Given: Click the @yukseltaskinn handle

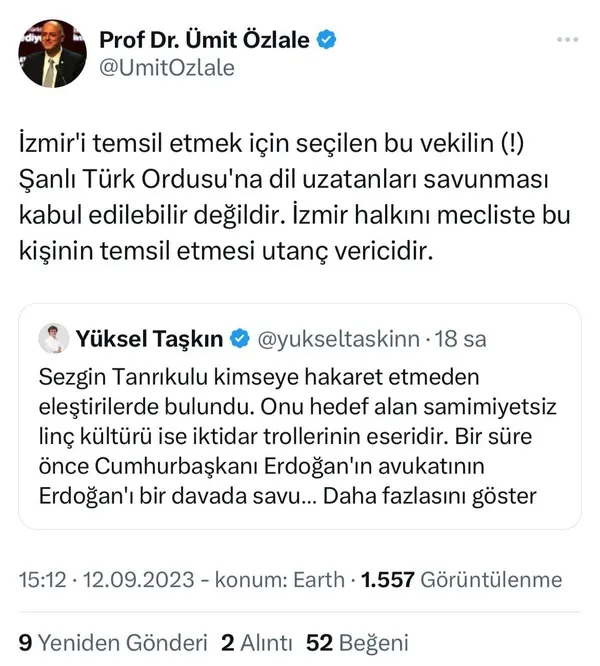Looking at the screenshot, I should click(x=338, y=340).
